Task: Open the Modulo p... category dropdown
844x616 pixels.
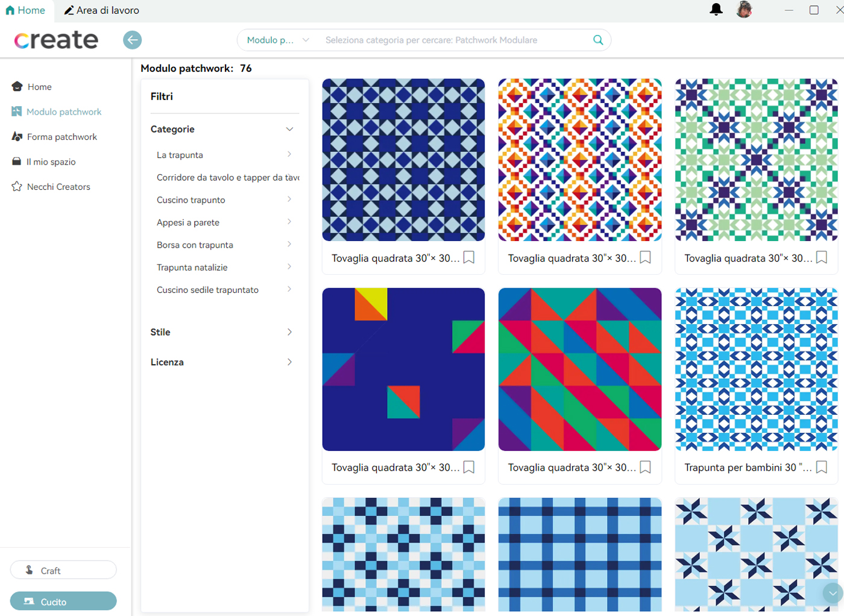Action: (x=277, y=40)
